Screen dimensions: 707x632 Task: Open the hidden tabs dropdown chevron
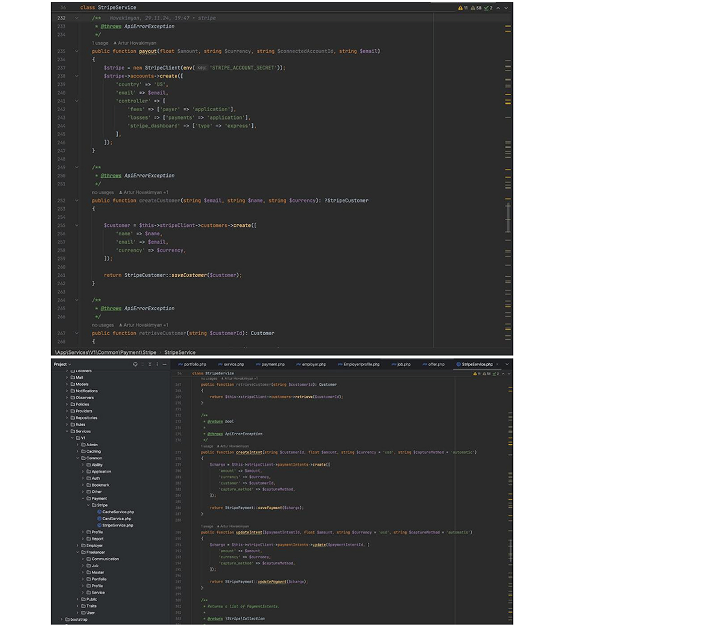(x=507, y=364)
